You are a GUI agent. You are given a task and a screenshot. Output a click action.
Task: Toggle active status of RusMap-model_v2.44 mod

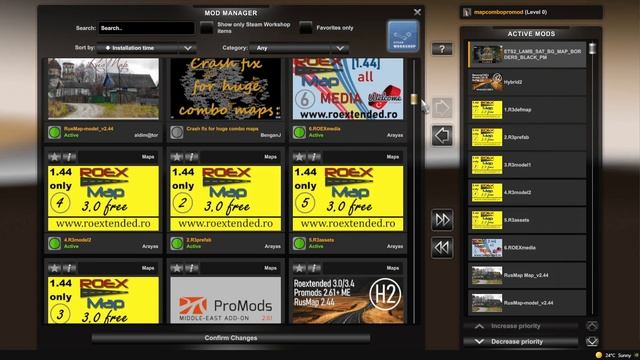click(x=54, y=132)
